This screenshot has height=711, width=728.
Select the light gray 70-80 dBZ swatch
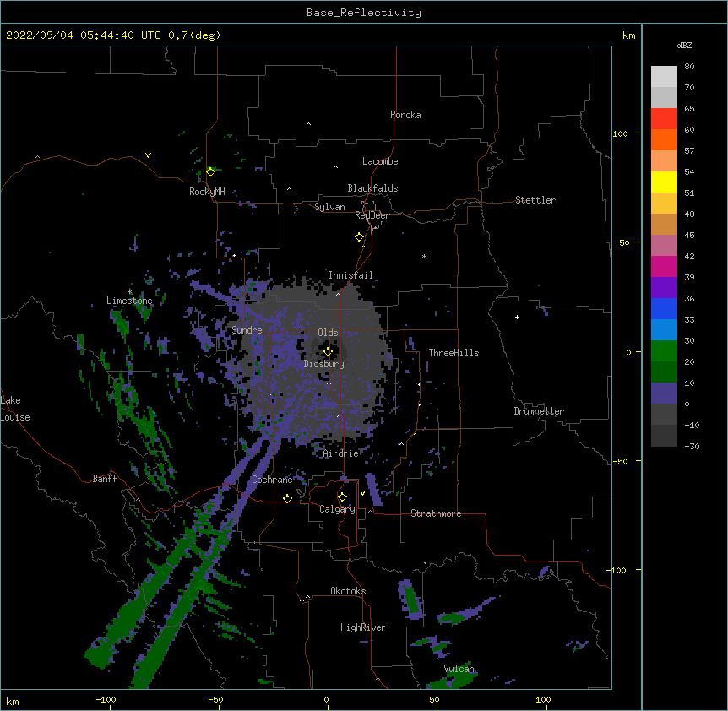click(x=664, y=77)
